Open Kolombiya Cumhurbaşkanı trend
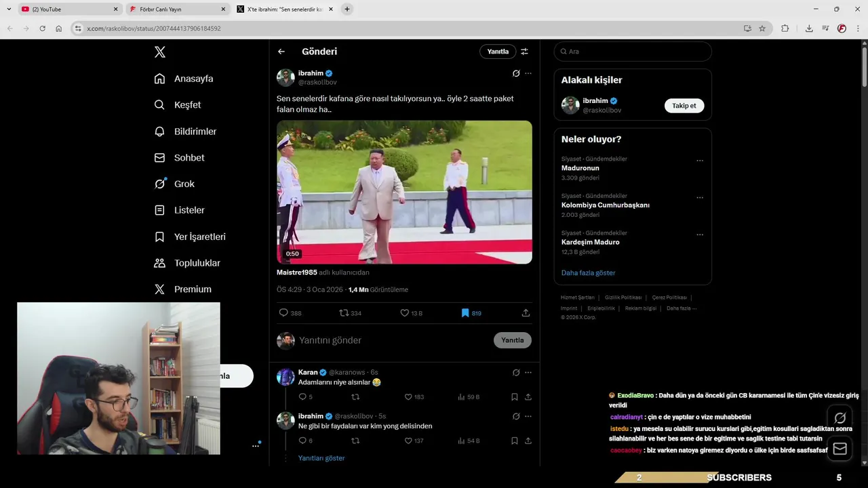This screenshot has width=868, height=488. 605,205
